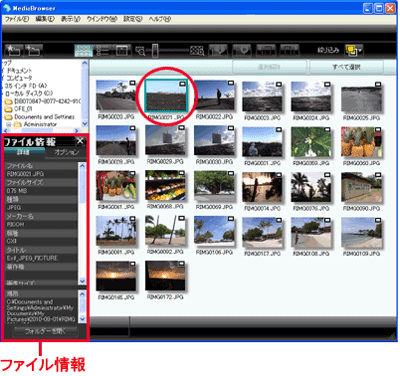Select the RIMG0069.JPG large tree thumbnail
Viewport: 400px width, 376px height.
pyautogui.click(x=214, y=186)
